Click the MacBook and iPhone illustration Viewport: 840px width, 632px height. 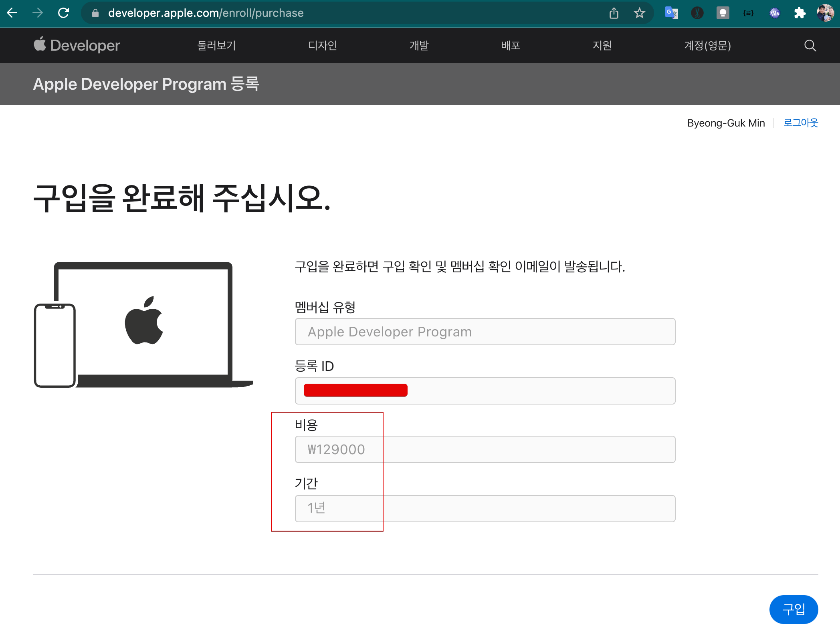click(143, 325)
